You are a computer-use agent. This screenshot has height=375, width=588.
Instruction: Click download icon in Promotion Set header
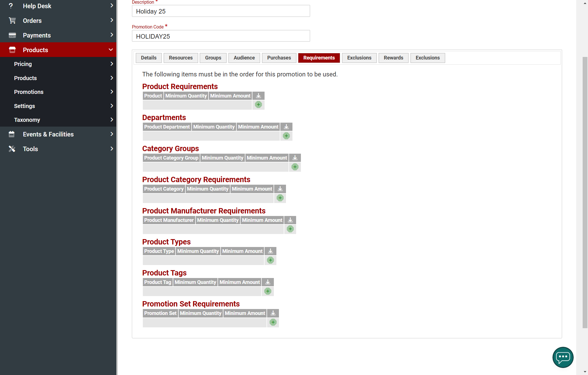coord(273,313)
